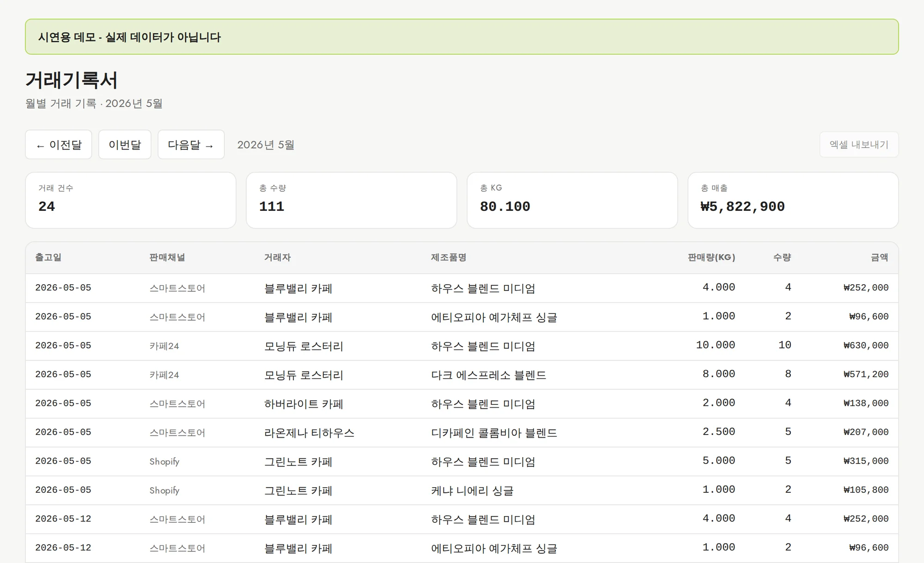Click the subtitle 월별 거래 기록 · 2026년 5월

(94, 104)
